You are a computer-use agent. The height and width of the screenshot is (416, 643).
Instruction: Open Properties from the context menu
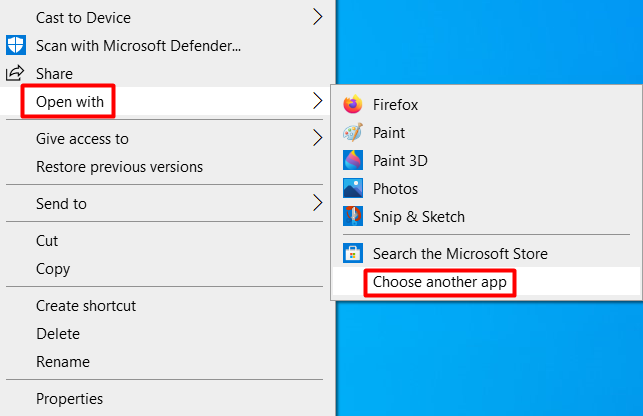pyautogui.click(x=69, y=398)
